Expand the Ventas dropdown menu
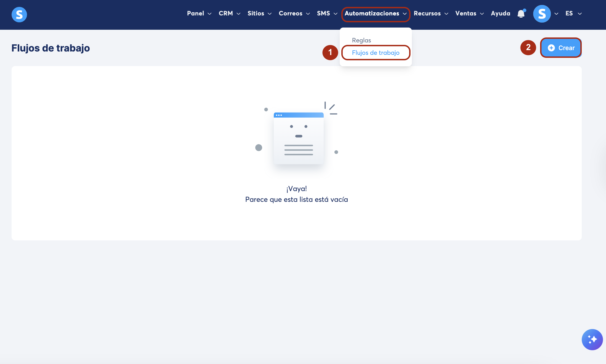 [469, 13]
